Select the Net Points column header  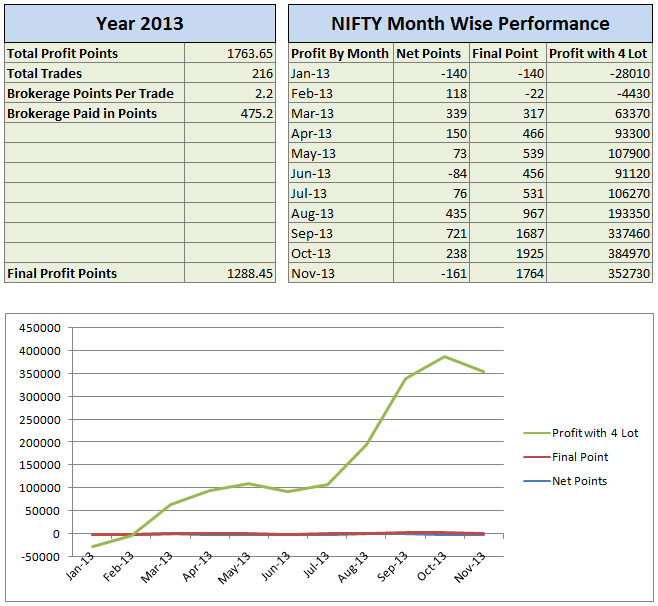pos(430,54)
